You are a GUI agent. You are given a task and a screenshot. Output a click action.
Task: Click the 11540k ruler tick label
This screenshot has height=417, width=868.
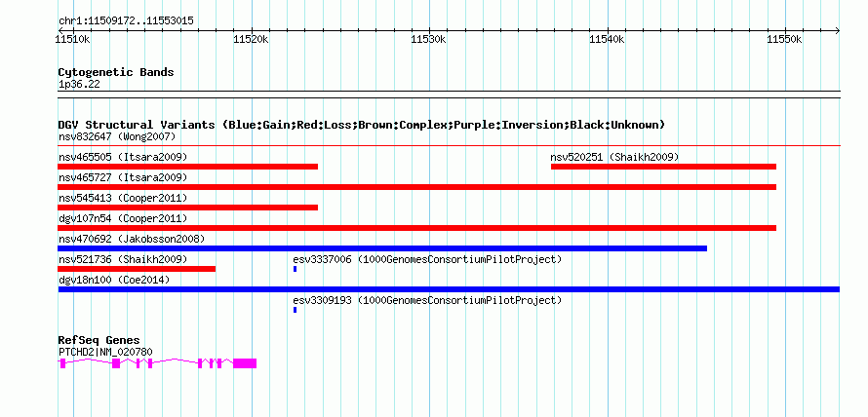tap(608, 39)
